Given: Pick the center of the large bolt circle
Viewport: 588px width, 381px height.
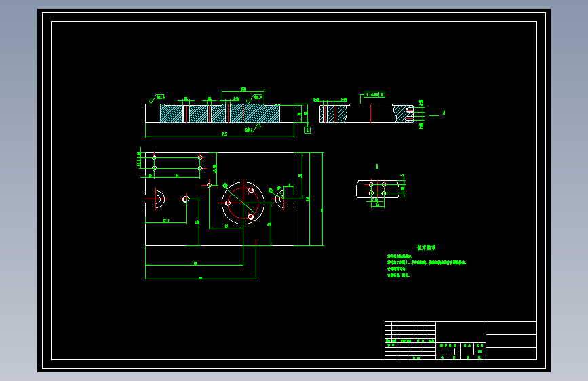Looking at the screenshot, I should pyautogui.click(x=243, y=203).
